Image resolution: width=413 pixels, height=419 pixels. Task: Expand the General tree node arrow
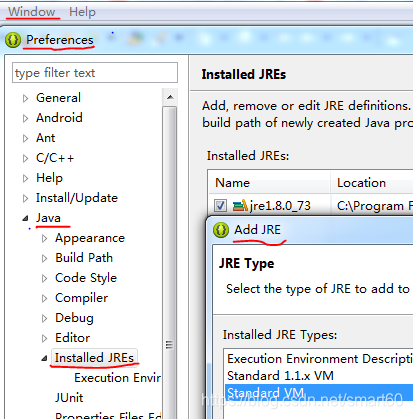tap(25, 98)
